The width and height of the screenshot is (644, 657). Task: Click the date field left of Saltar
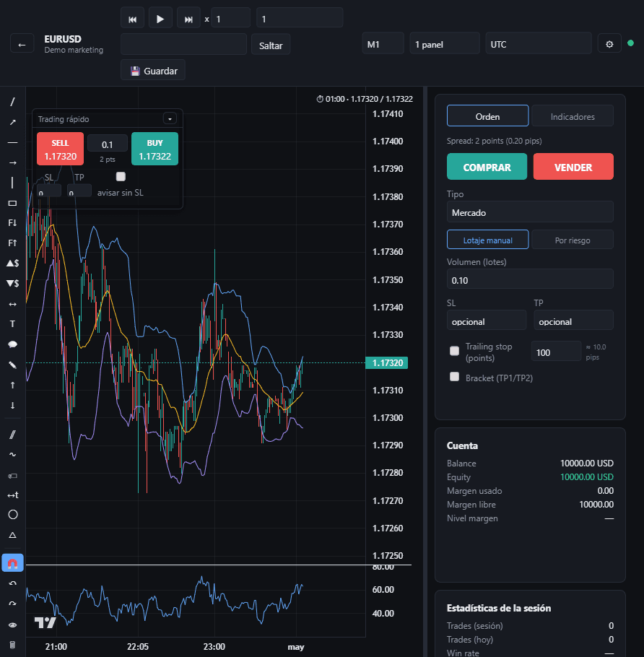(x=183, y=44)
